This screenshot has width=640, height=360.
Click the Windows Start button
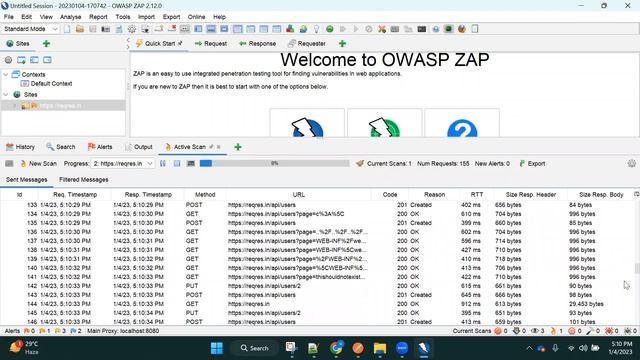coord(217,348)
